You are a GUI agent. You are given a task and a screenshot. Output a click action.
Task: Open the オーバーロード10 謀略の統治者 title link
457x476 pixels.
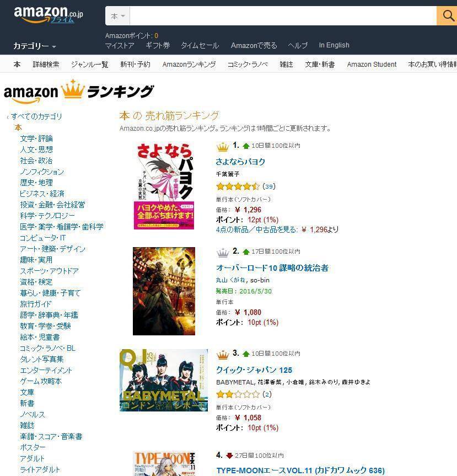tap(272, 268)
